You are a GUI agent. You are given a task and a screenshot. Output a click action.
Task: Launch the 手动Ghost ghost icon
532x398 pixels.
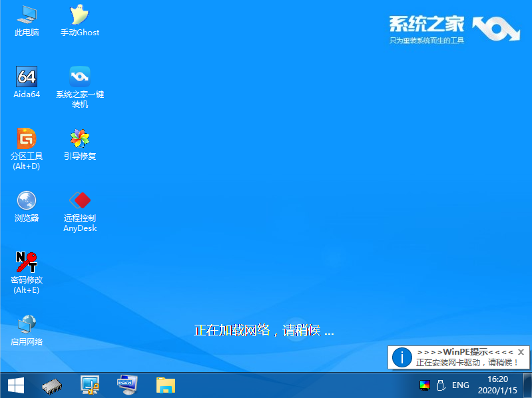pos(80,21)
